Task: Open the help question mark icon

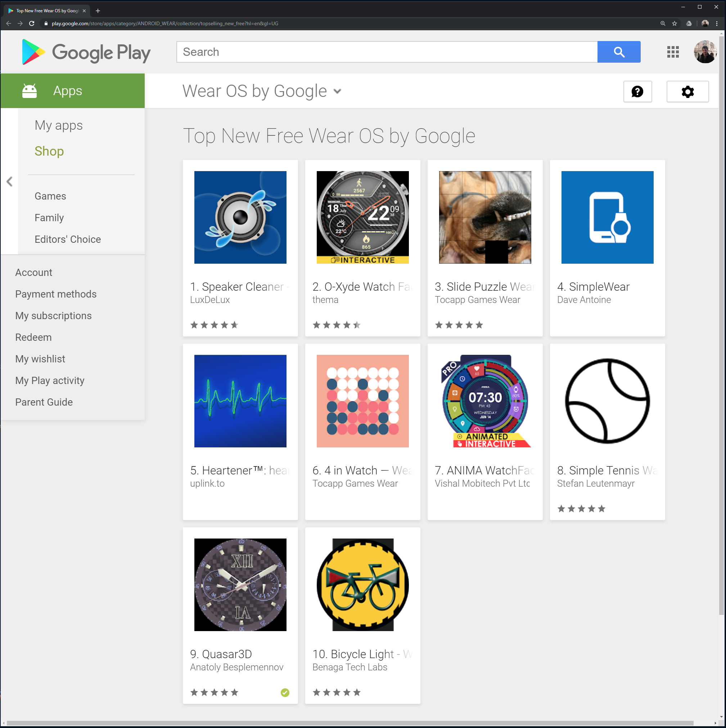Action: (x=637, y=91)
